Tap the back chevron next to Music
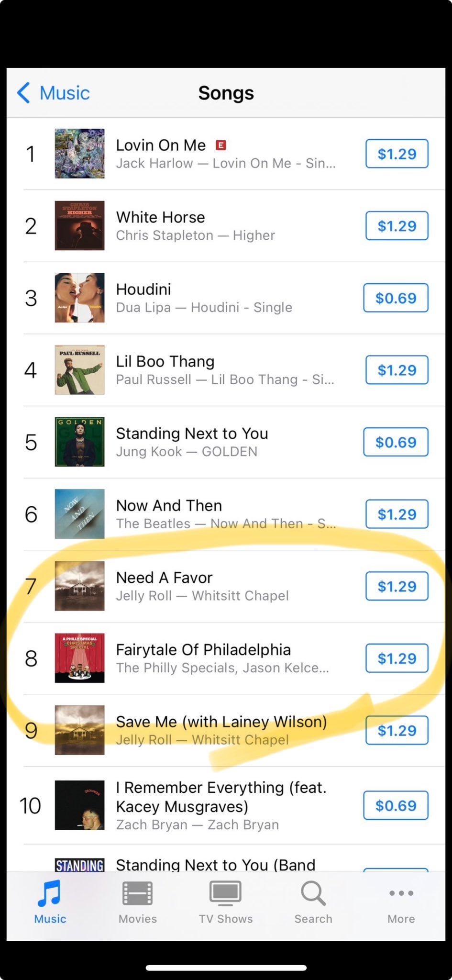Viewport: 452px width, 980px height. (24, 93)
